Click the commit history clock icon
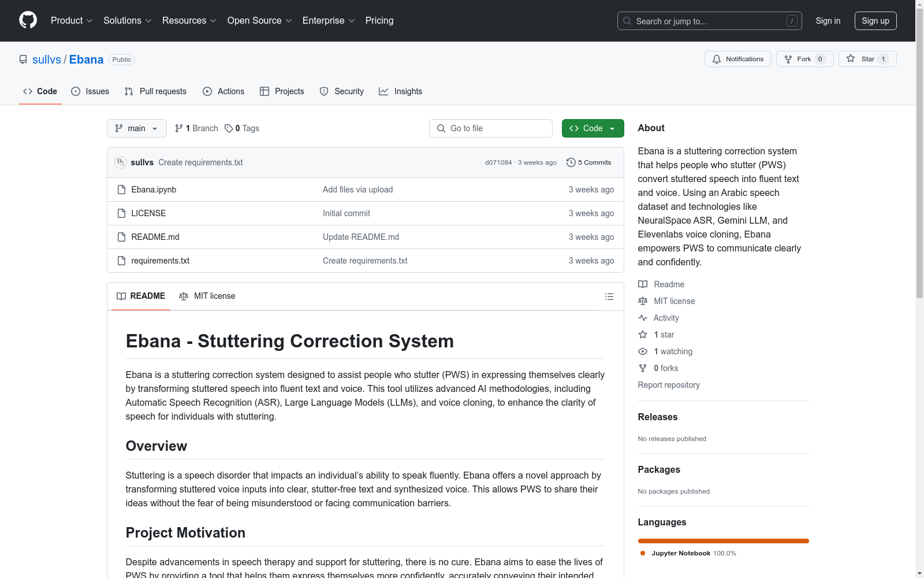The image size is (924, 578). 571,162
